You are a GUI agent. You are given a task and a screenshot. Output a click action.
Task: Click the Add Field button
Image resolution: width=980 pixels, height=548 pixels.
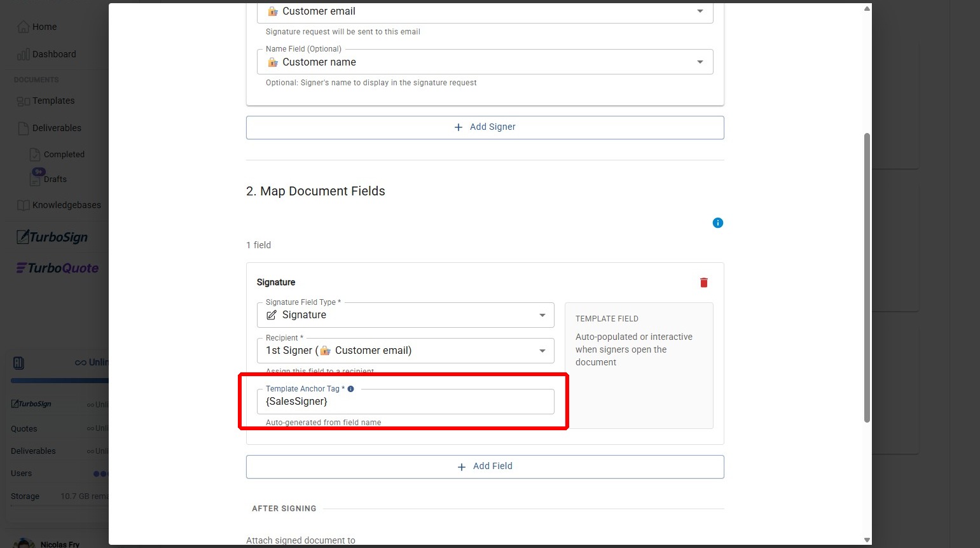[x=485, y=467]
